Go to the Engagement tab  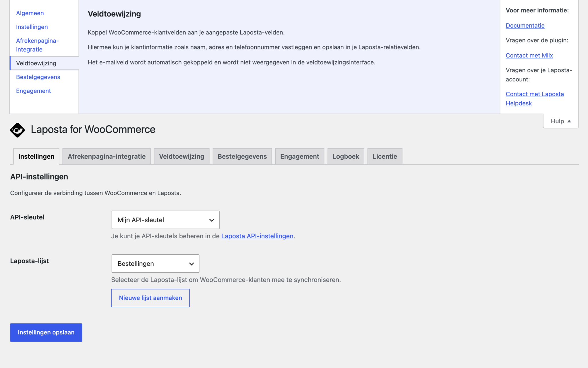299,156
